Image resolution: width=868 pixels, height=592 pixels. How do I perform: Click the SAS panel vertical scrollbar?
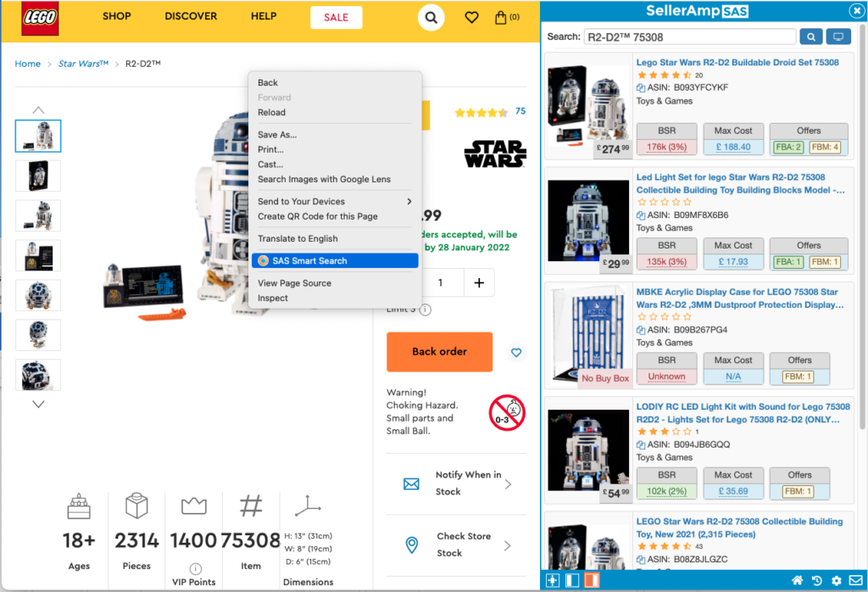(862, 227)
